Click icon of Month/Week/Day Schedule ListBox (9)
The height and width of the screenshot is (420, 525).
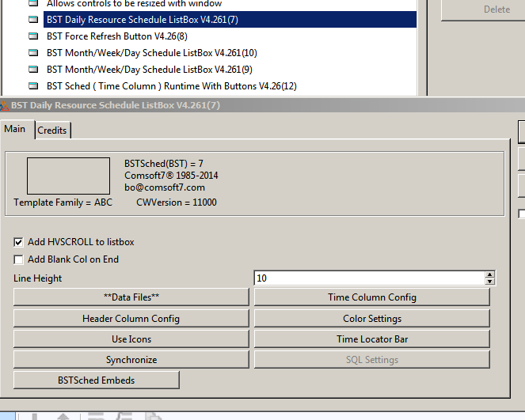[x=32, y=70]
